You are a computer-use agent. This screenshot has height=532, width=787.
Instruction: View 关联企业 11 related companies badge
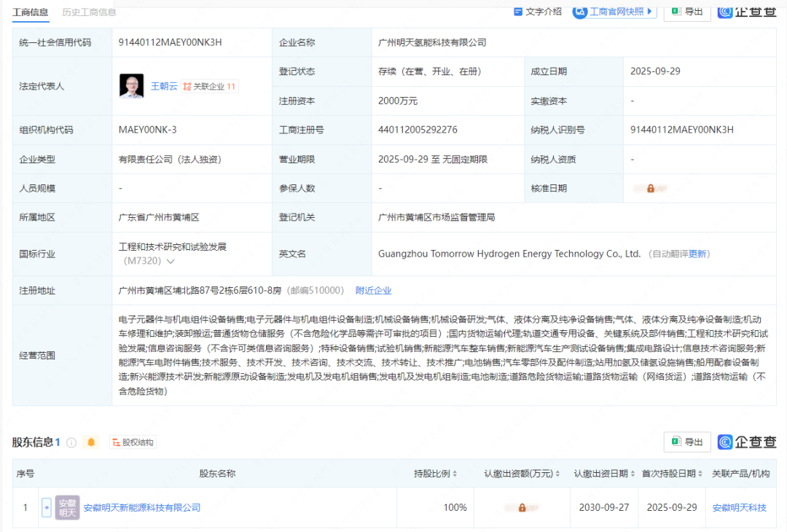[210, 86]
